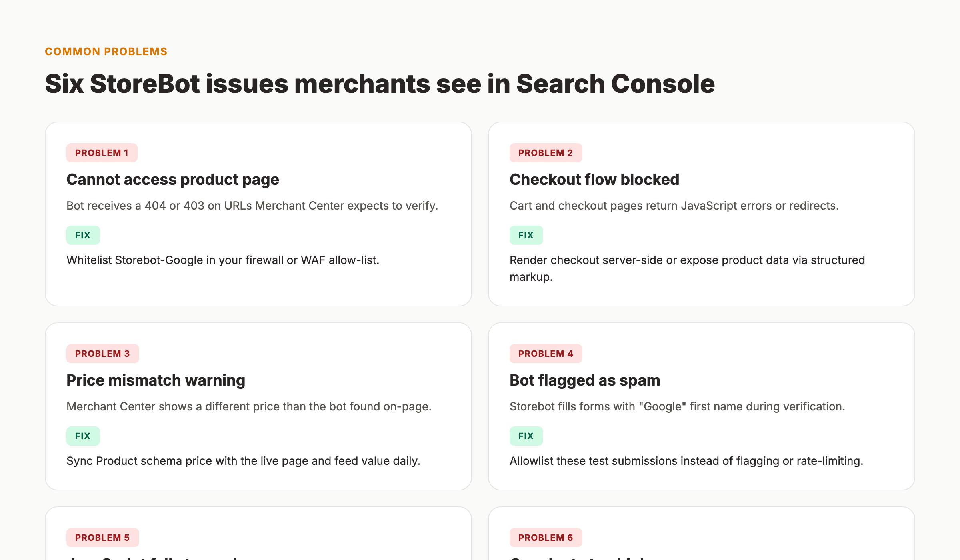
Task: Click the FIX badge under Cannot access product page
Action: tap(83, 235)
